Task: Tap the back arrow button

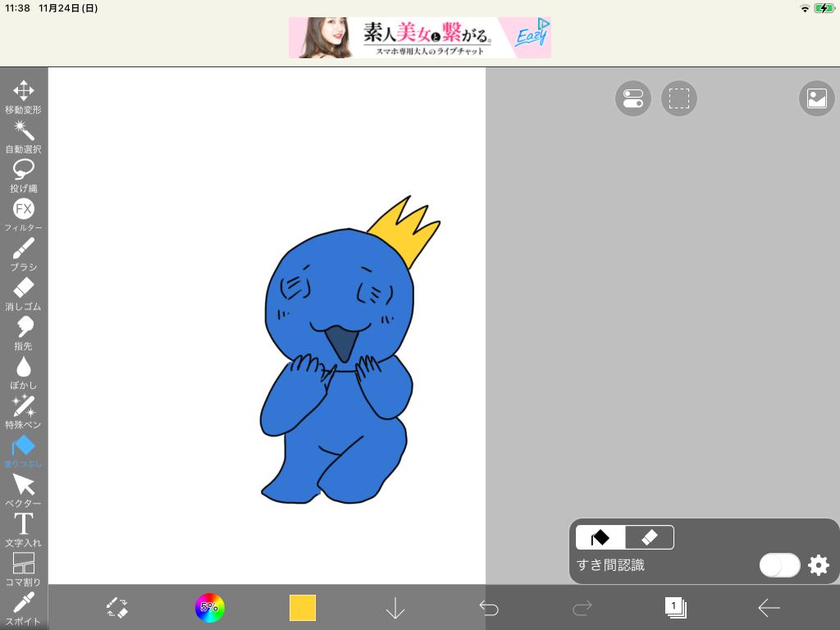Action: pyautogui.click(x=769, y=608)
